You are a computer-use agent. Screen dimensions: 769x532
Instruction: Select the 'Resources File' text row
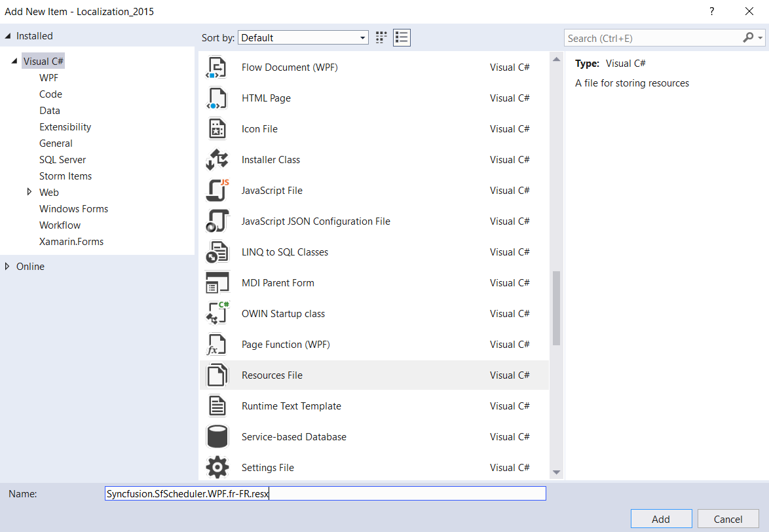[x=374, y=375]
